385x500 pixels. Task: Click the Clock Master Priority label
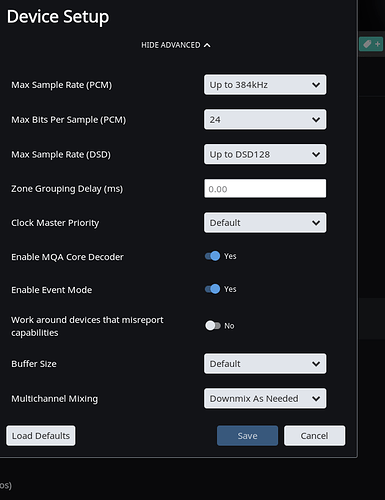click(x=55, y=223)
